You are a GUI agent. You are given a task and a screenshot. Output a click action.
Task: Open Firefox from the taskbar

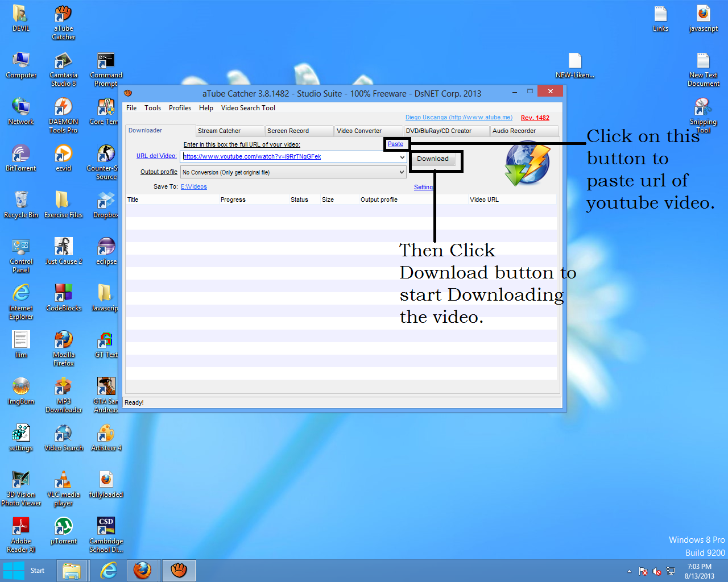pyautogui.click(x=143, y=571)
